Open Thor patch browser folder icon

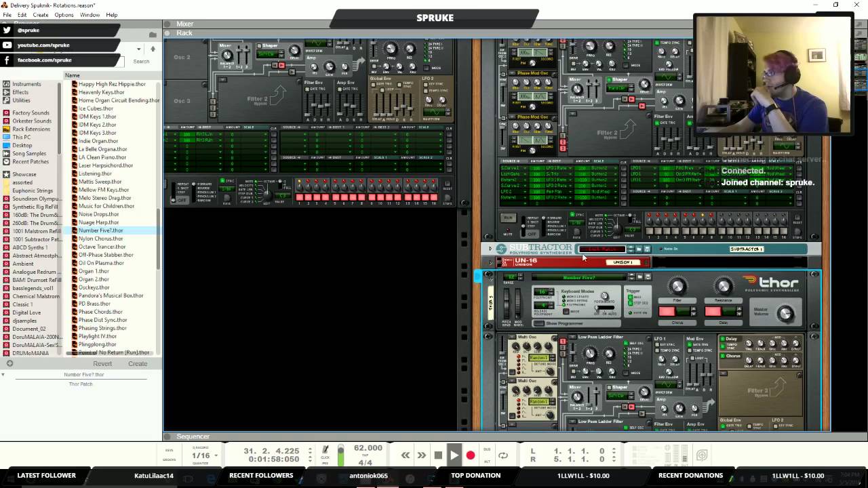[x=639, y=277]
